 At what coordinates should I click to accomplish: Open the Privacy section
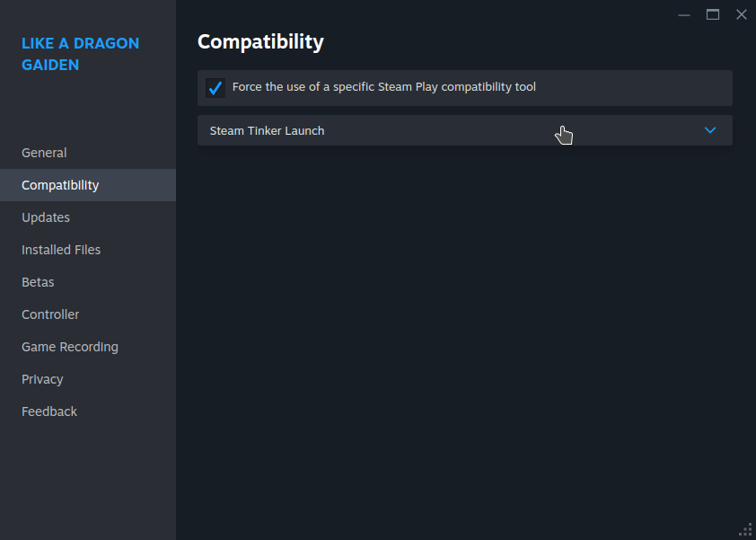tap(42, 379)
